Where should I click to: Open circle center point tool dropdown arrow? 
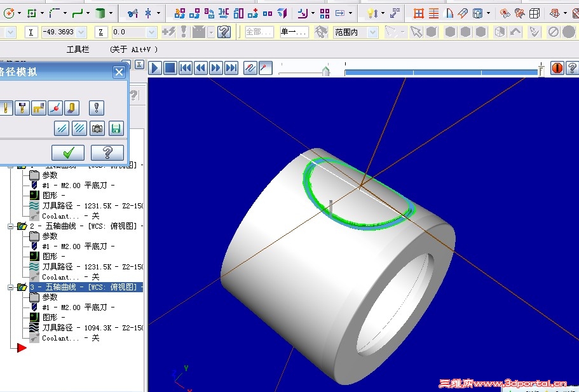[x=19, y=13]
